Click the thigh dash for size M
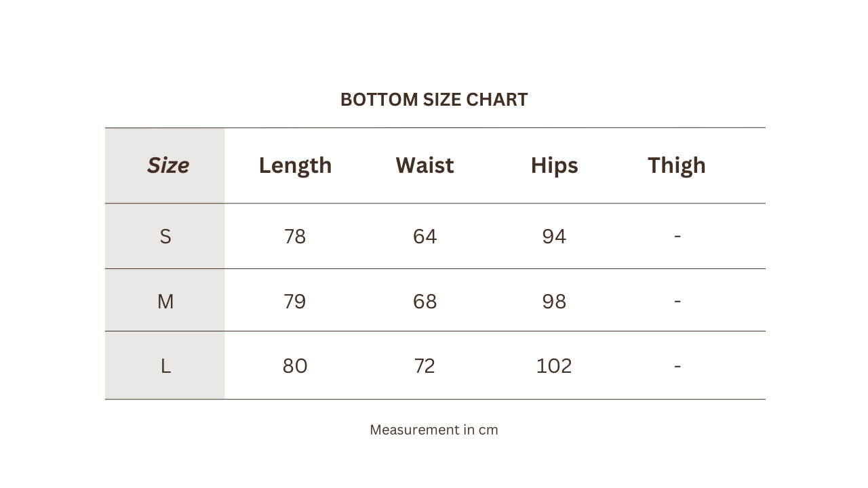The width and height of the screenshot is (868, 488). point(677,301)
